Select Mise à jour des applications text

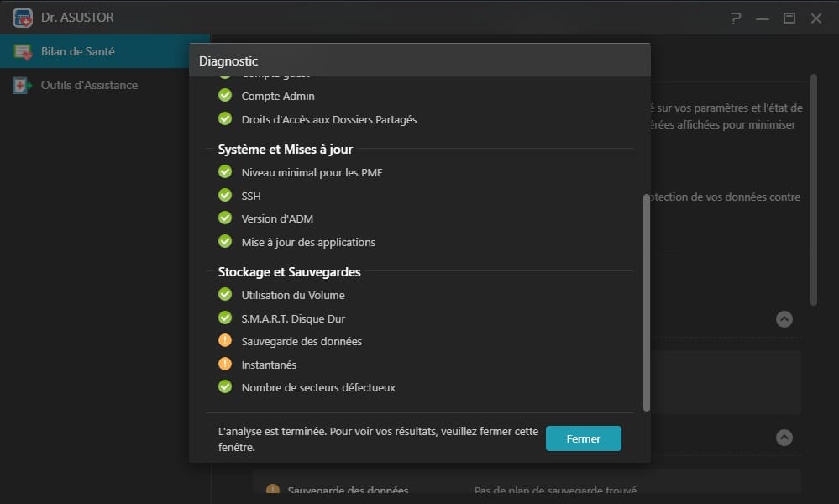[308, 243]
